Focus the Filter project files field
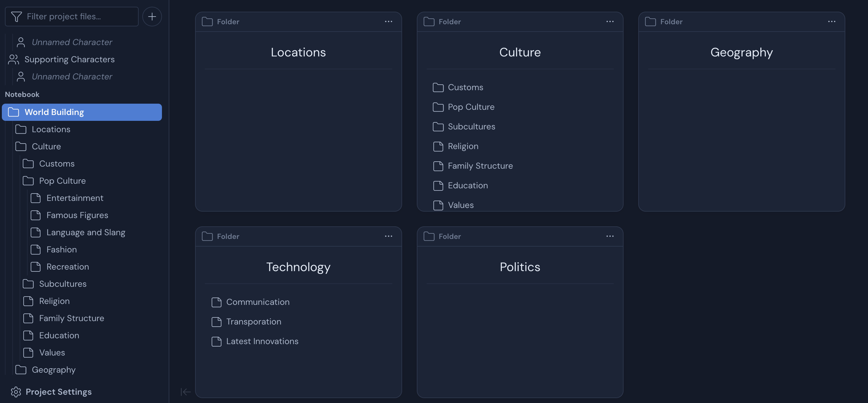Screen dimensions: 868x403 pos(72,17)
